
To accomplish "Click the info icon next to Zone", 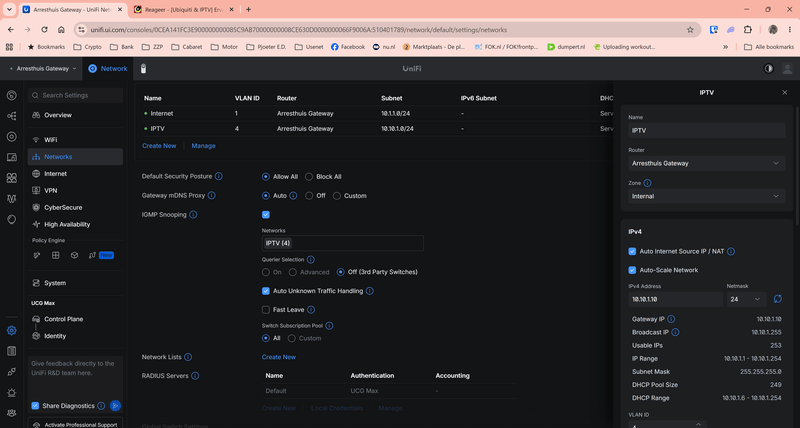I will [647, 183].
